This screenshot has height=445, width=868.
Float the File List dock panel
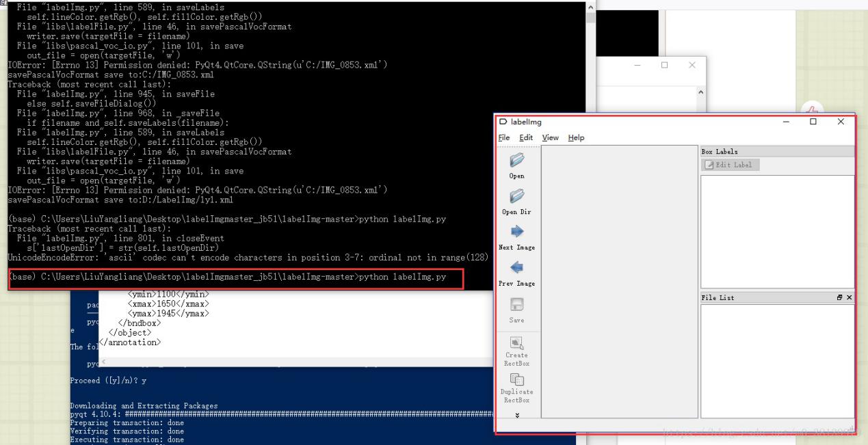click(x=839, y=298)
